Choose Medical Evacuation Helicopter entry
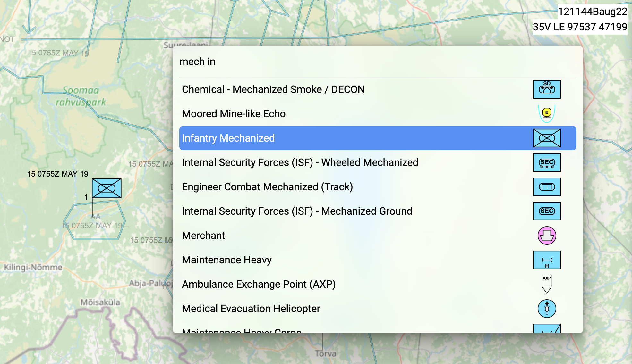The image size is (632, 364). (251, 309)
